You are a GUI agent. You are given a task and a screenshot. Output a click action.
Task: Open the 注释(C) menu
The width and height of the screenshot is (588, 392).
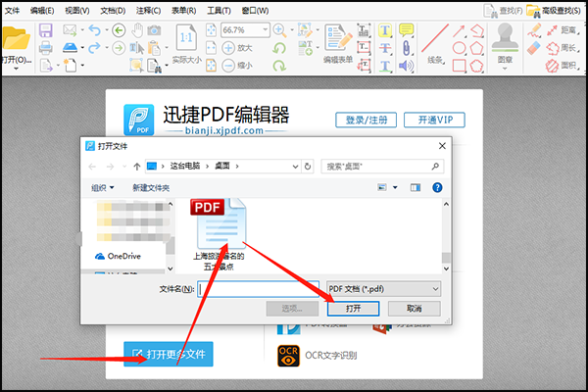(x=149, y=11)
